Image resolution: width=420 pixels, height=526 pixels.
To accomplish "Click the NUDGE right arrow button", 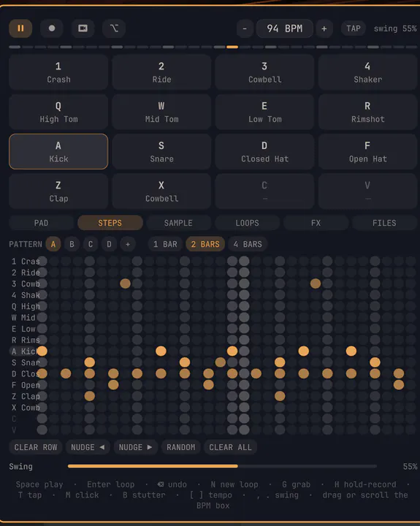I will tap(136, 447).
